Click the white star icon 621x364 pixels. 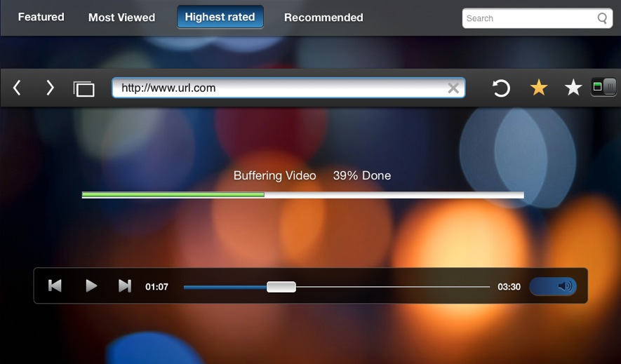[573, 87]
